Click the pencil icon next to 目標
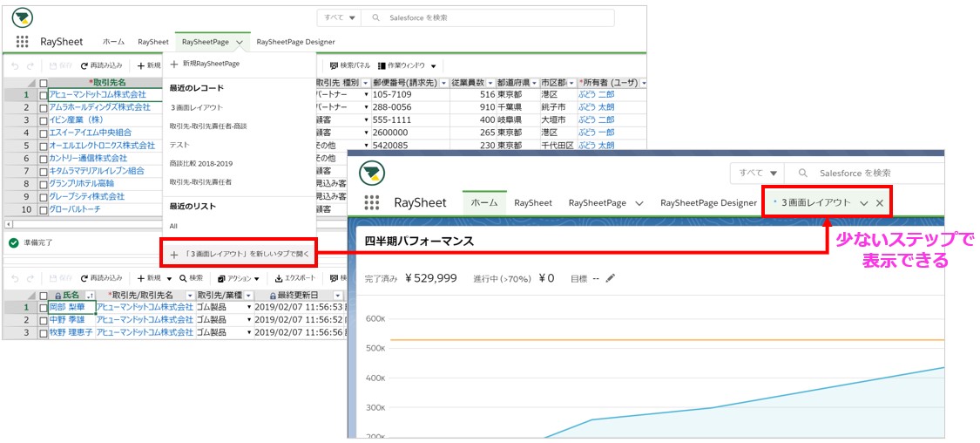The height and width of the screenshot is (443, 980). 611,278
